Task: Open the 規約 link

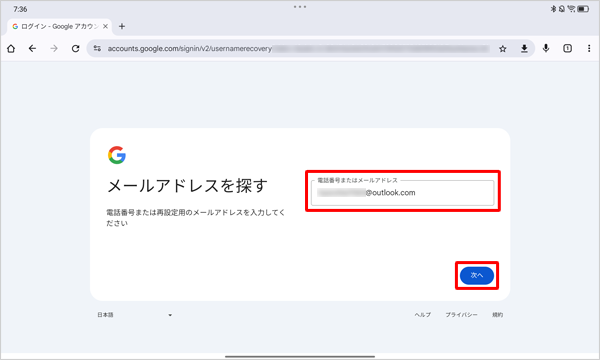Action: (x=497, y=315)
